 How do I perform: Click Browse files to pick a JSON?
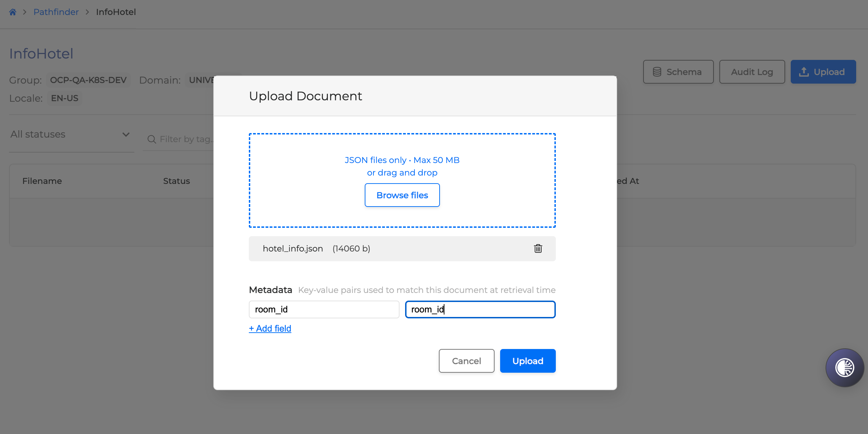[402, 195]
